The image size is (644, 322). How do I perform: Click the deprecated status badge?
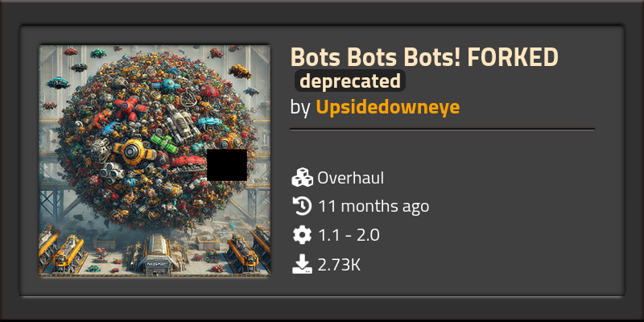click(350, 81)
